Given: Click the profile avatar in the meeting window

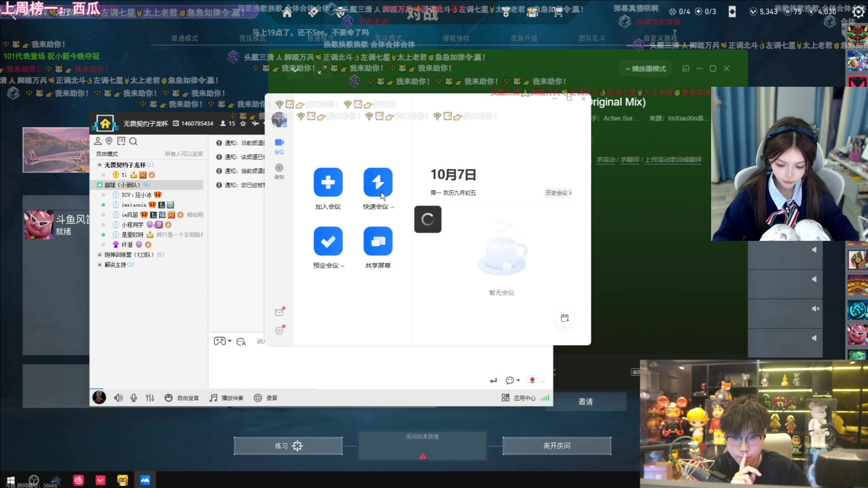Looking at the screenshot, I should point(279,120).
